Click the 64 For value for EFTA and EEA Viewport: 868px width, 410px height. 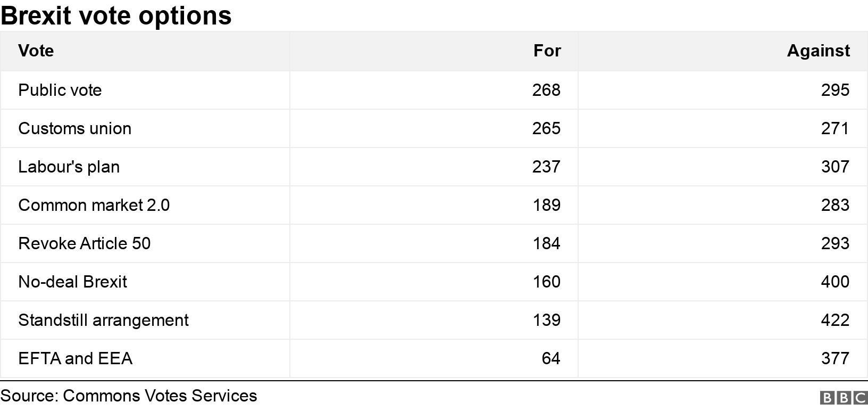pos(551,358)
